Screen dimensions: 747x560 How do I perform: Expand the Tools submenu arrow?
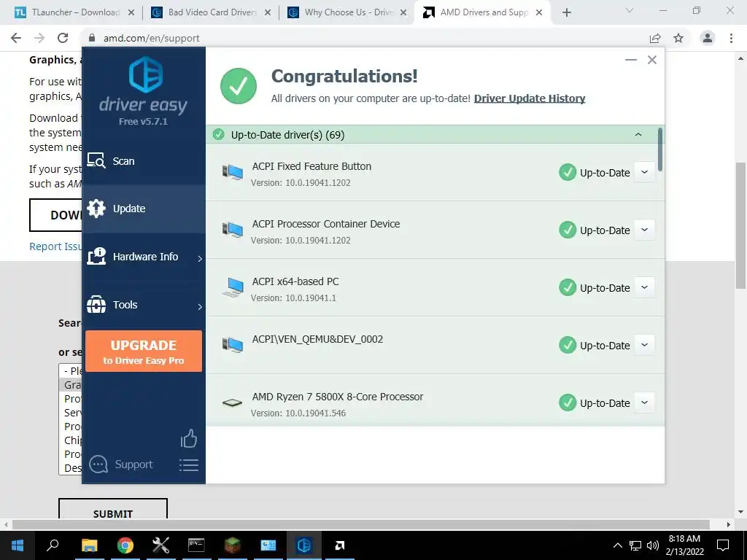(x=200, y=307)
